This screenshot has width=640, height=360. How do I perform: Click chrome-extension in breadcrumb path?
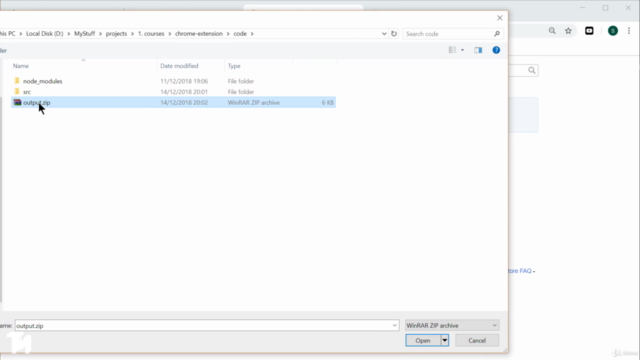pyautogui.click(x=199, y=34)
